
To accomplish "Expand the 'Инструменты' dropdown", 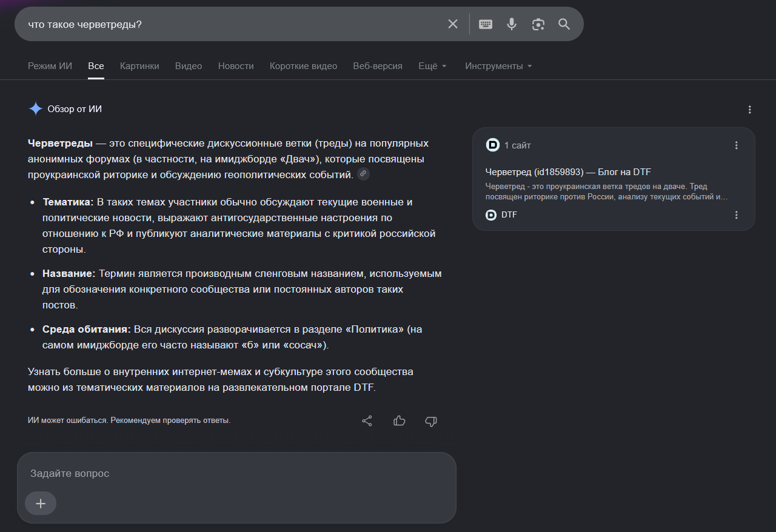I will tap(498, 66).
